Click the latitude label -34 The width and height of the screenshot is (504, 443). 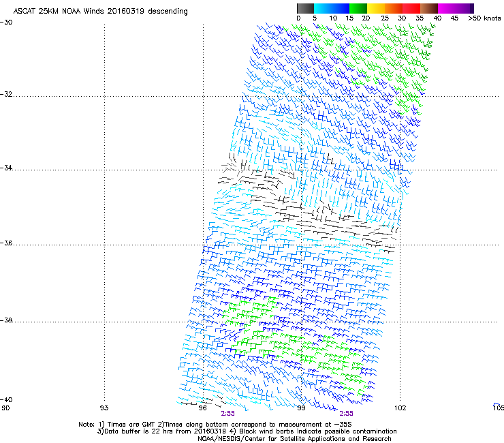tap(6, 168)
